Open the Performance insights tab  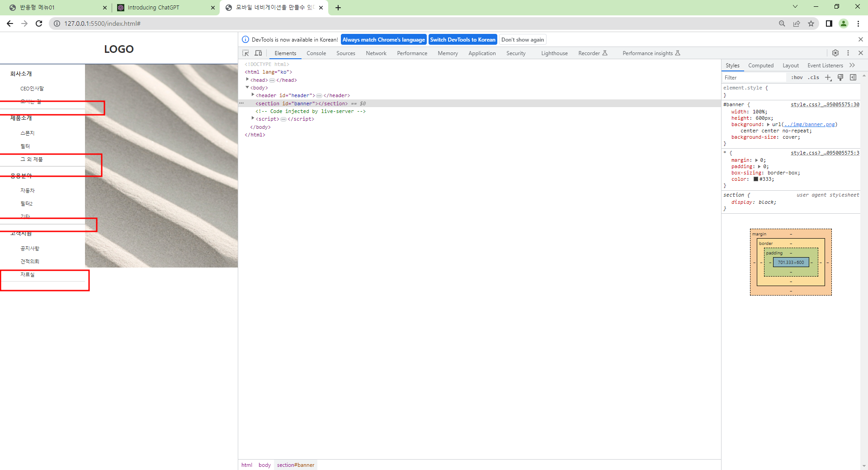(x=651, y=53)
